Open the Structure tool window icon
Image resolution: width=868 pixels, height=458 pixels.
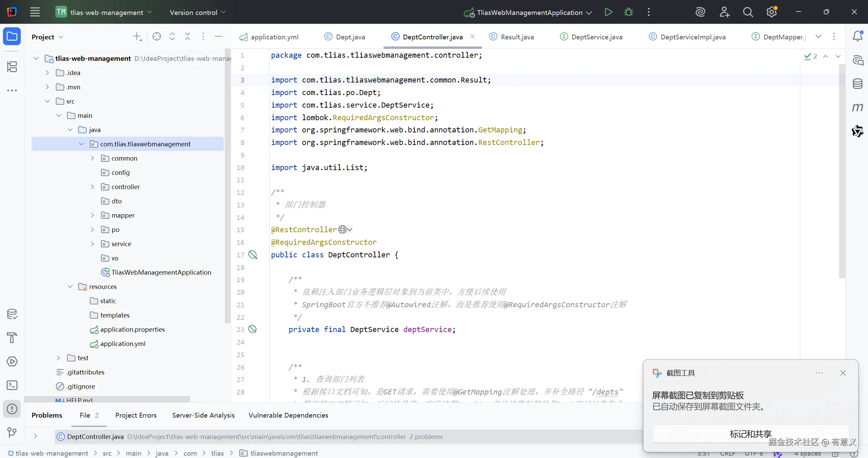coord(12,67)
